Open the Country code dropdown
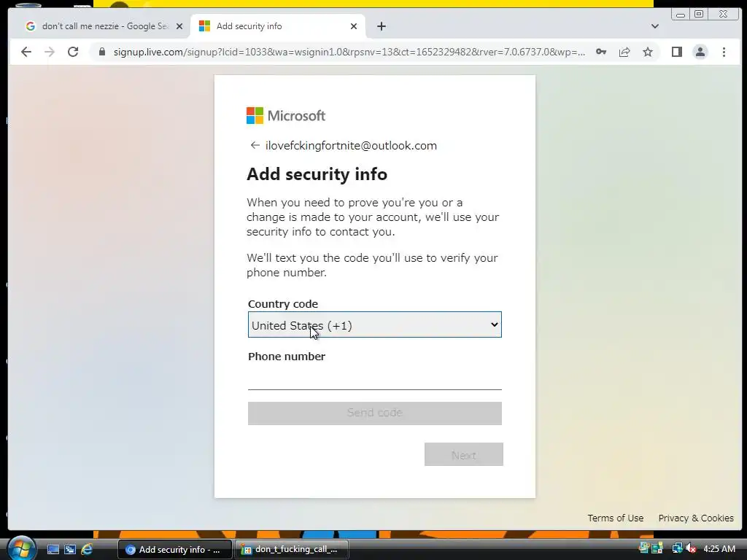 (374, 324)
